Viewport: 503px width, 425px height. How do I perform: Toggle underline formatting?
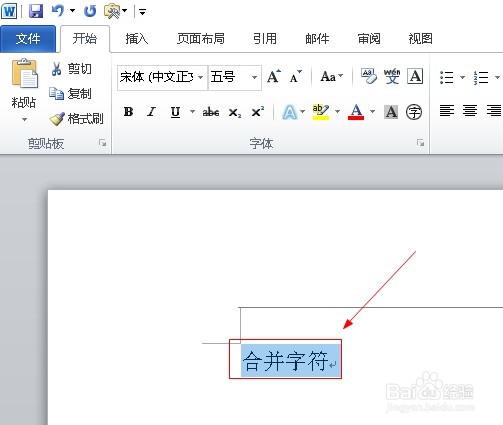pyautogui.click(x=176, y=112)
